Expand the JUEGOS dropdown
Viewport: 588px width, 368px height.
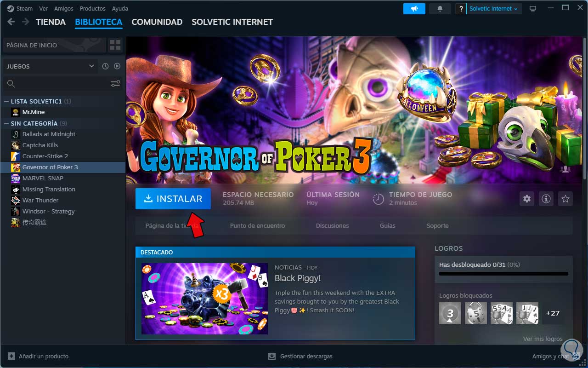point(51,66)
